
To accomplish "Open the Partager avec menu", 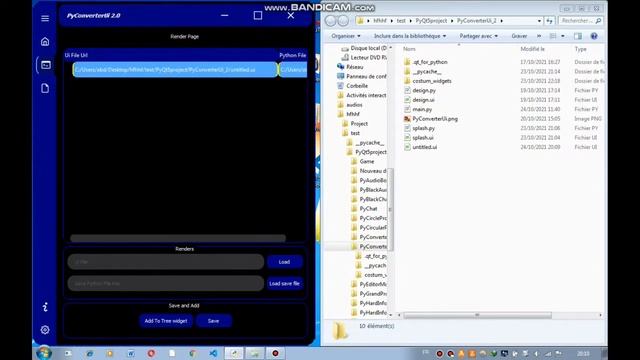I will coord(478,36).
